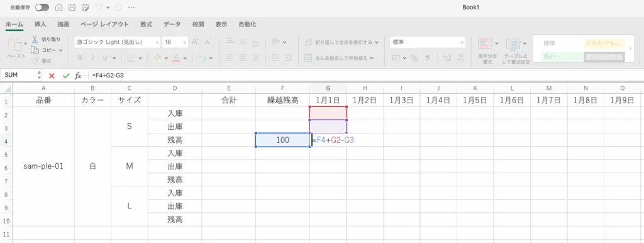Image resolution: width=644 pixels, height=243 pixels.
Task: Click the save floppy disk icon
Action: [72, 8]
